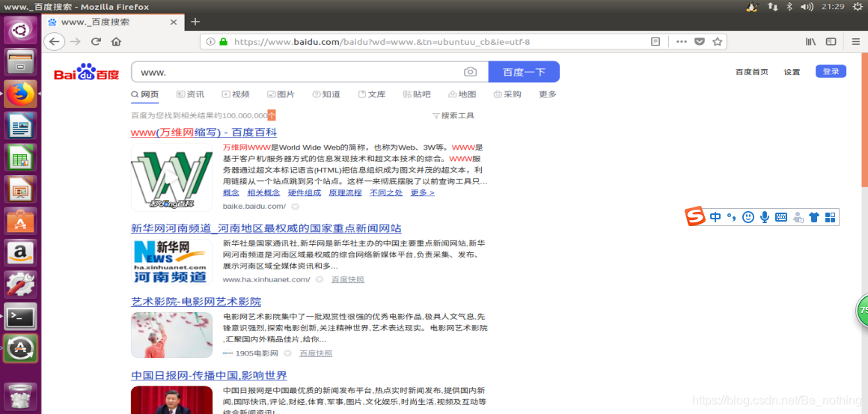Viewport: 868px width, 414px height.
Task: Expand arrow beside www.ha.xinhuanet.com/
Action: coord(320,279)
